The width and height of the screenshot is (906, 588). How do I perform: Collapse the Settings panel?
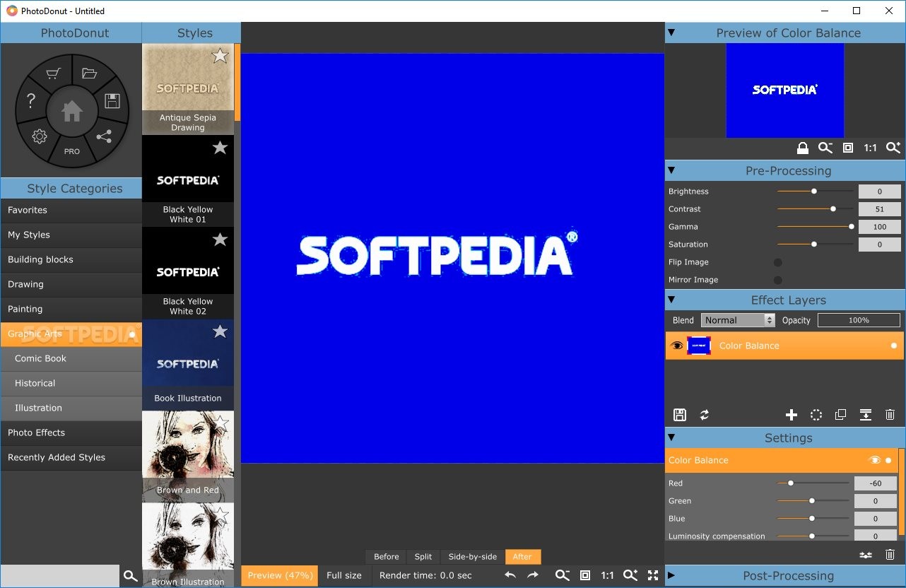pos(671,437)
